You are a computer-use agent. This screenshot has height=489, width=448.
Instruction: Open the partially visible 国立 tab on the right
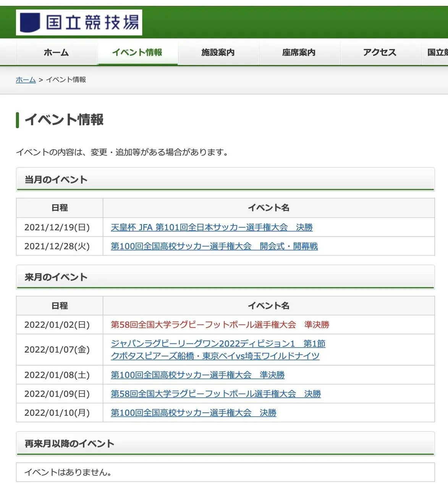437,53
